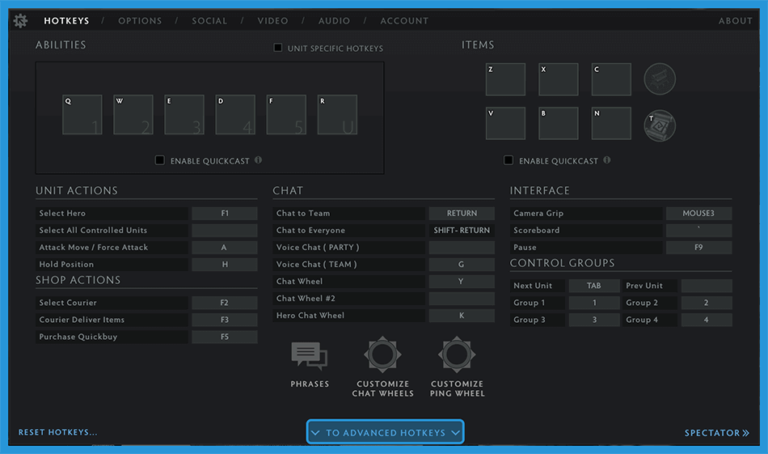768x454 pixels.
Task: Switch to the Hotkeys tab
Action: [67, 21]
